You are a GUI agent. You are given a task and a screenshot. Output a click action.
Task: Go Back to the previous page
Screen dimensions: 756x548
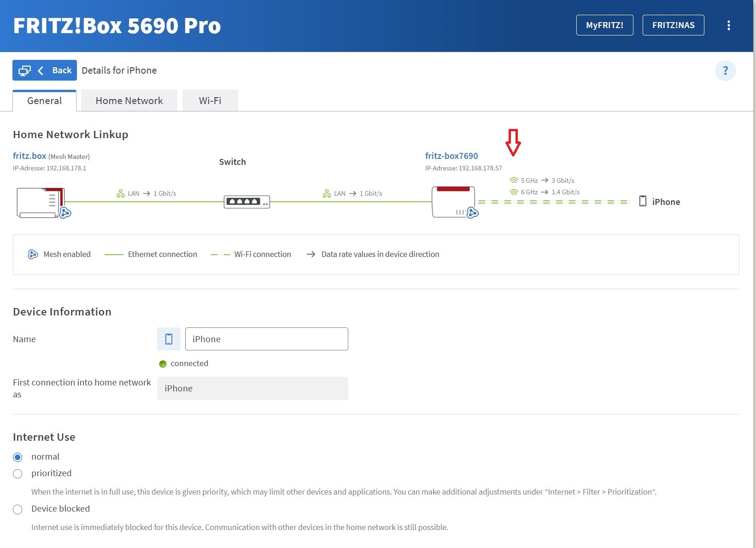45,70
